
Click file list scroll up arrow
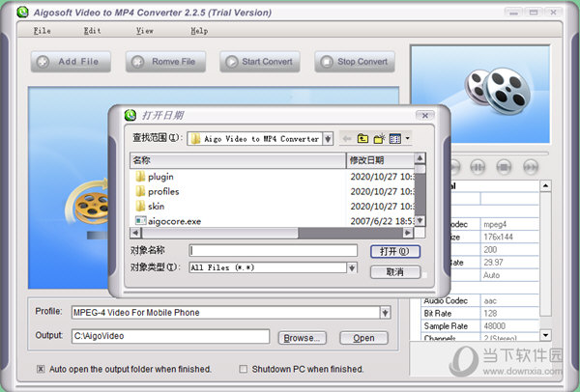420,158
